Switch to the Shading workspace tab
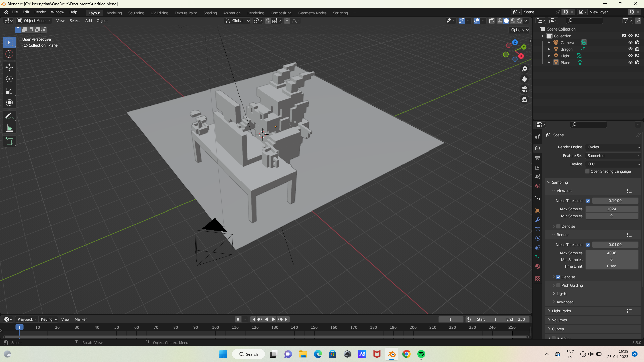644x362 pixels. (x=210, y=13)
